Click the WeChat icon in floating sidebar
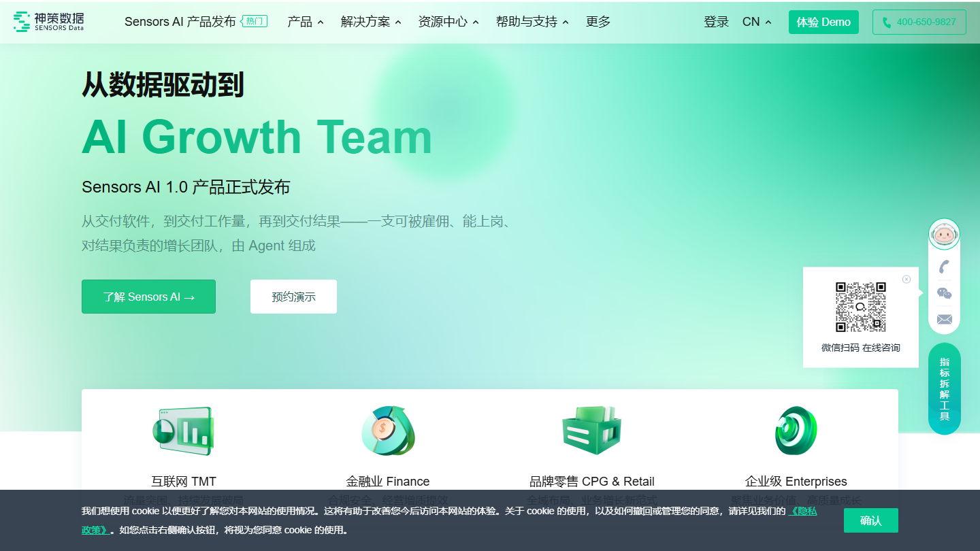Image resolution: width=980 pixels, height=551 pixels. point(944,293)
